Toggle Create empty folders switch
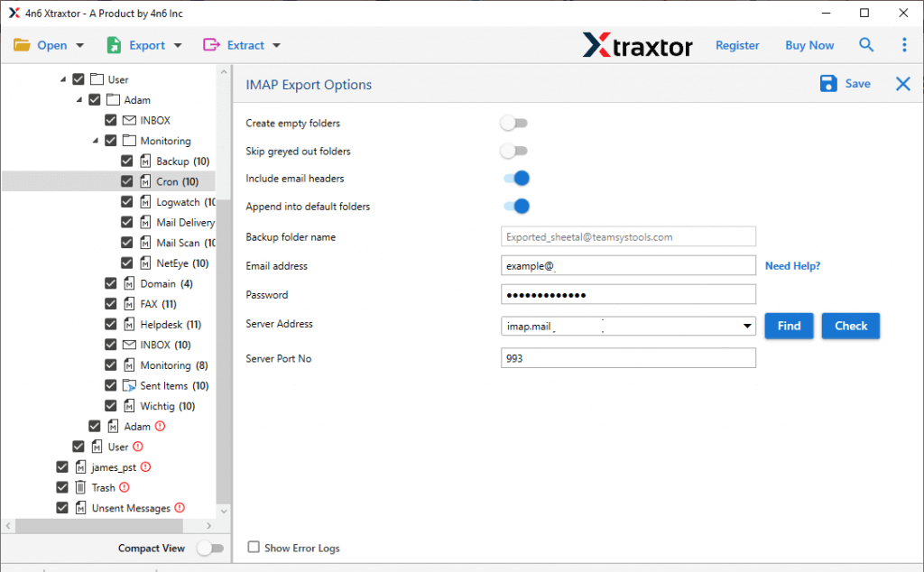This screenshot has height=572, width=924. (x=513, y=123)
